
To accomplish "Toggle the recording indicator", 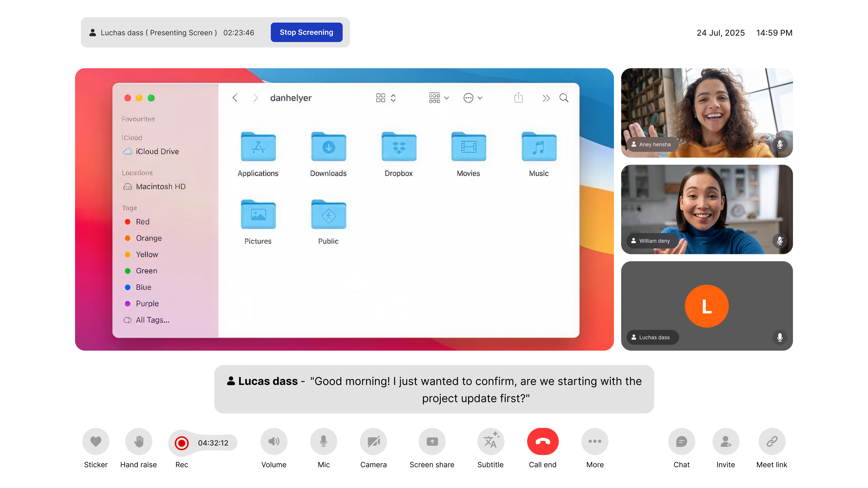I will pos(182,443).
